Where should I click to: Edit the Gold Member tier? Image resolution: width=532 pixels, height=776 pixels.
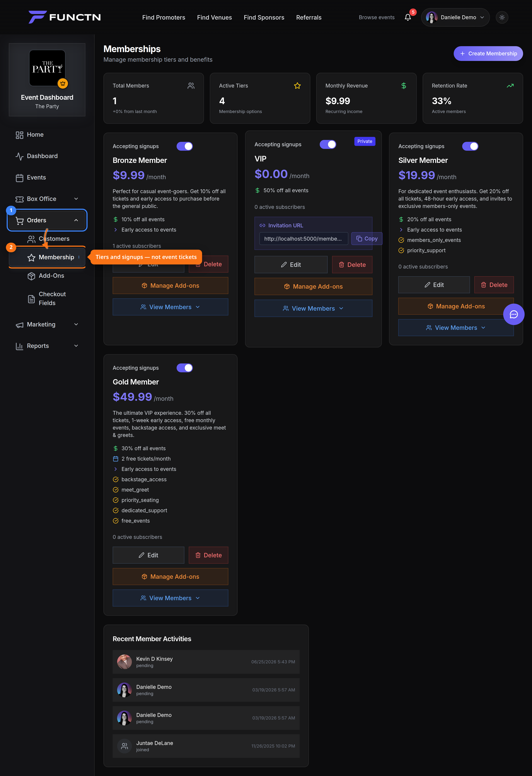click(148, 555)
